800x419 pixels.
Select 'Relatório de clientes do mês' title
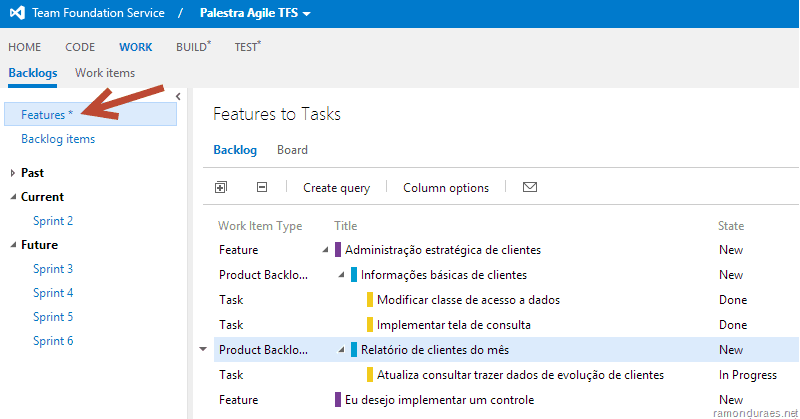[x=435, y=350]
